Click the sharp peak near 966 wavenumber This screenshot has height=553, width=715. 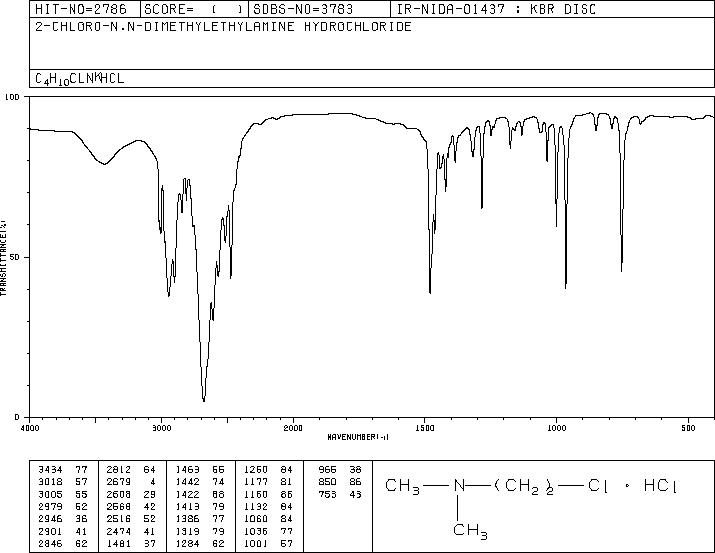[x=565, y=286]
